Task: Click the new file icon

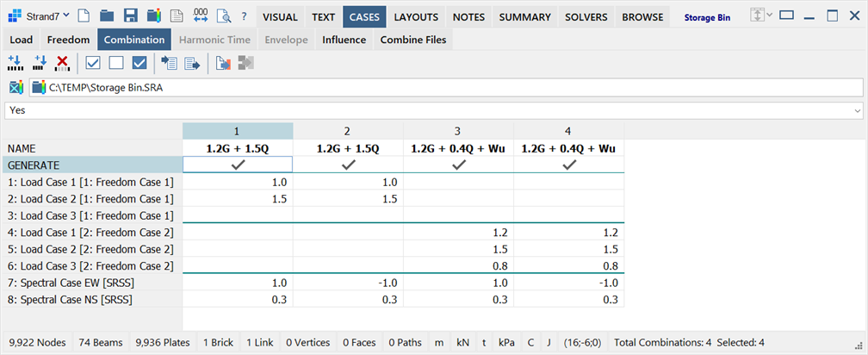Action: point(83,16)
